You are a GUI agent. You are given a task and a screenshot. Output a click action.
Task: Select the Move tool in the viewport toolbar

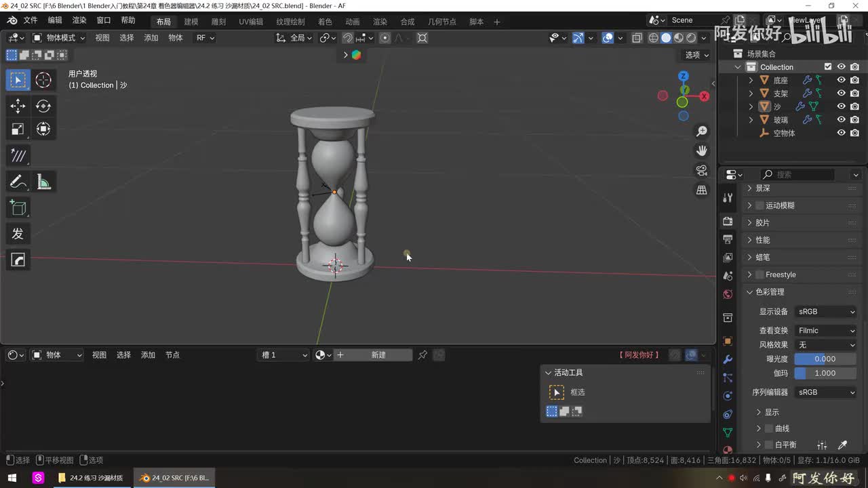coord(18,106)
